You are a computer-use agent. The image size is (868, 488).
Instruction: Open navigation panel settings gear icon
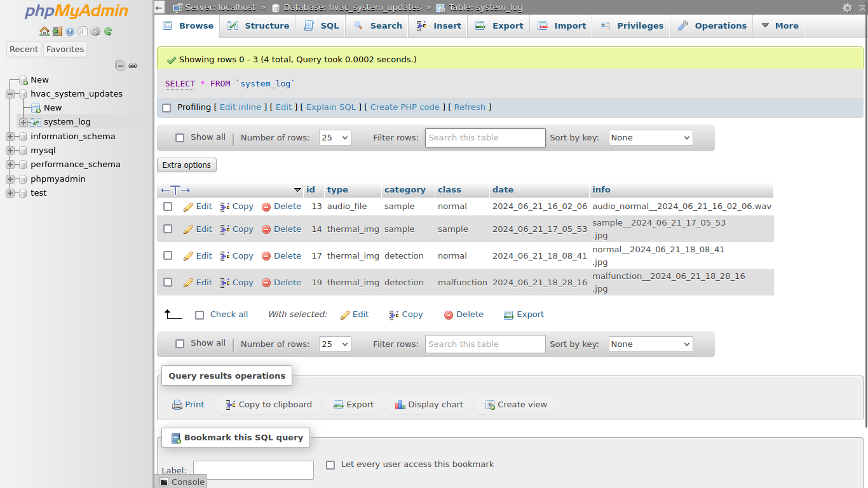pyautogui.click(x=95, y=31)
